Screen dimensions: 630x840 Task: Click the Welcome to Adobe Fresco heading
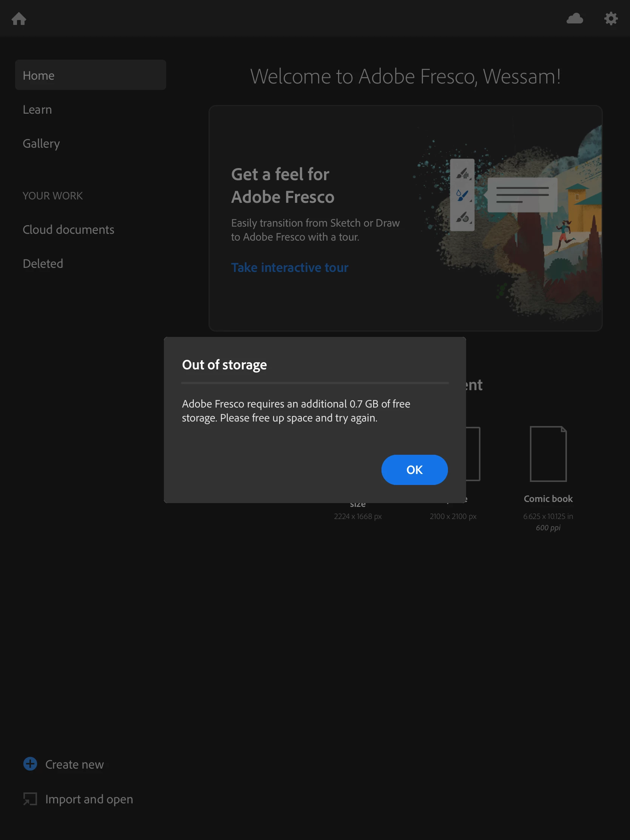point(405,76)
